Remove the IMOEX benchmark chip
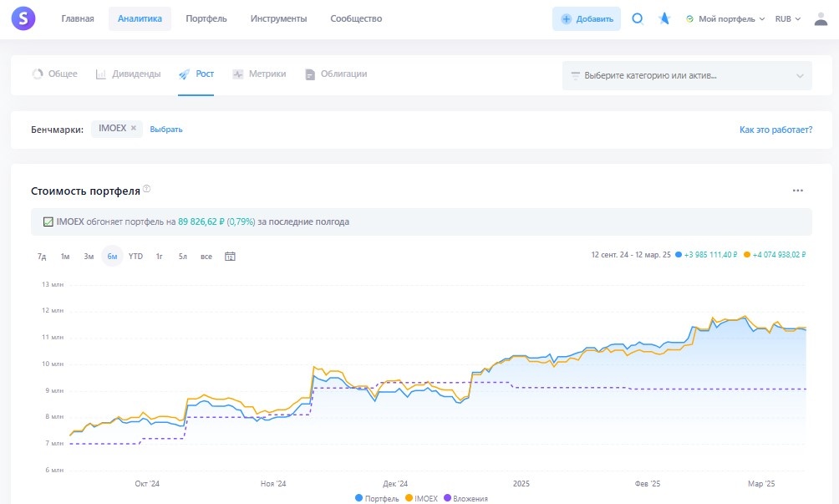 [133, 128]
